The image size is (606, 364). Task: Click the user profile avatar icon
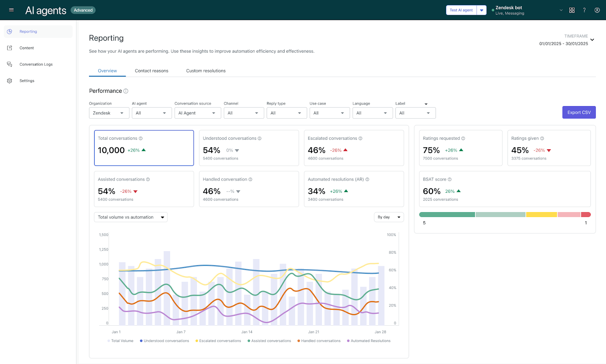point(597,10)
